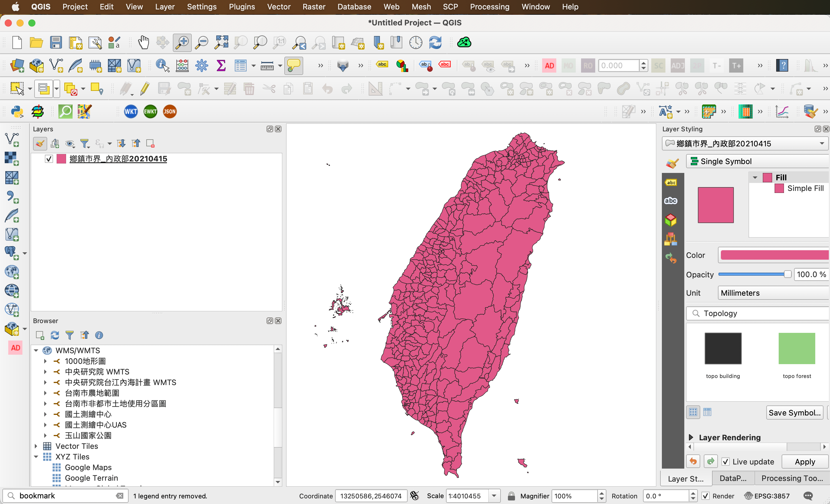Uncheck the 鄉鎮市界 layer visibility checkbox
The image size is (830, 504).
49,159
